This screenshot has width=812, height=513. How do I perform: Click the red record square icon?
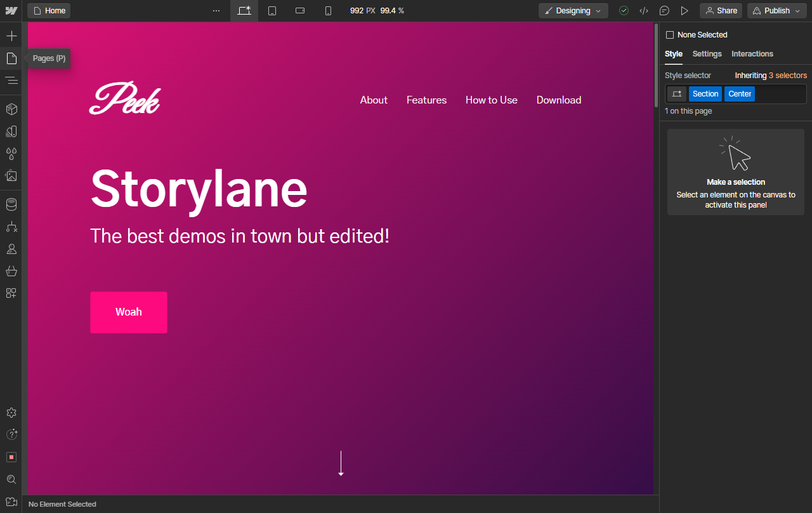pyautogui.click(x=11, y=457)
